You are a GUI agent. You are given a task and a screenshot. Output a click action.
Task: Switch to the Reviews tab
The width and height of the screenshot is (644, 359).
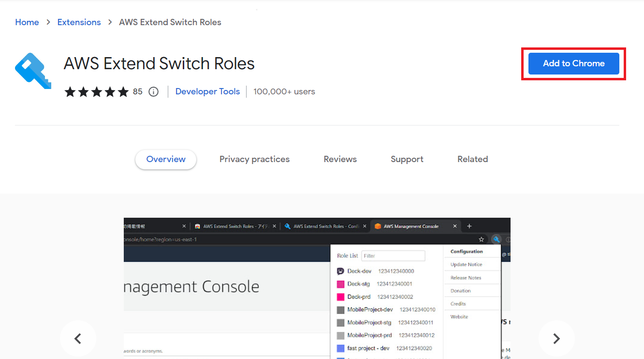340,159
